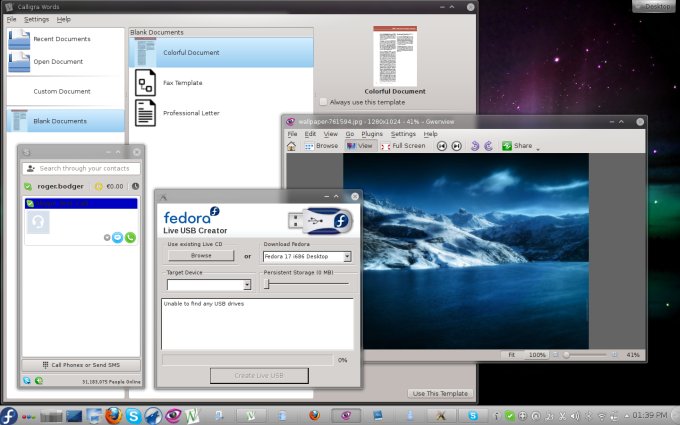
Task: Open Plugins menu in Gwenview
Action: tap(372, 133)
